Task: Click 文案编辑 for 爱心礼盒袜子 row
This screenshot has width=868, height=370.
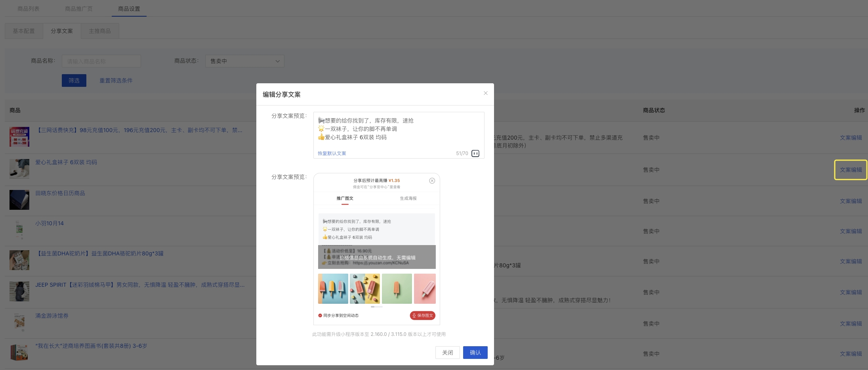Action: 851,170
